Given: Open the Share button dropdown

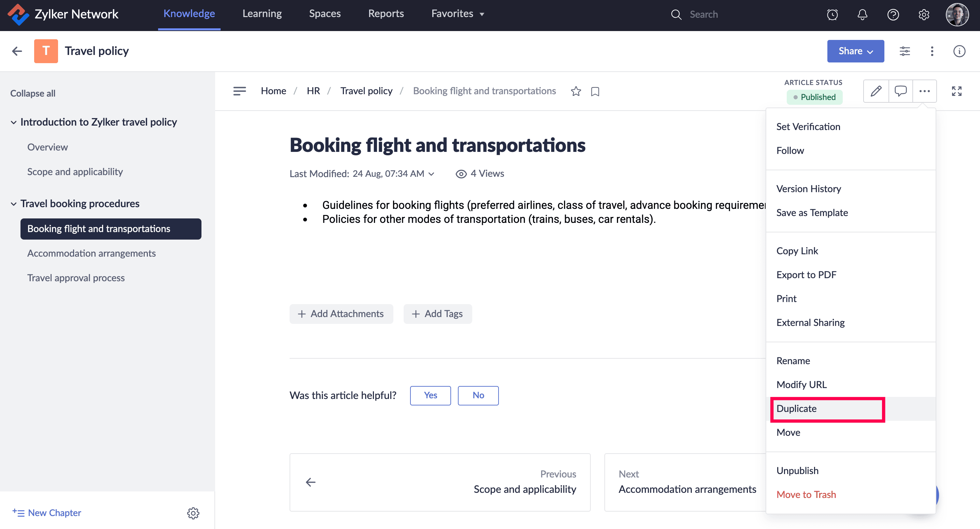Looking at the screenshot, I should point(855,51).
